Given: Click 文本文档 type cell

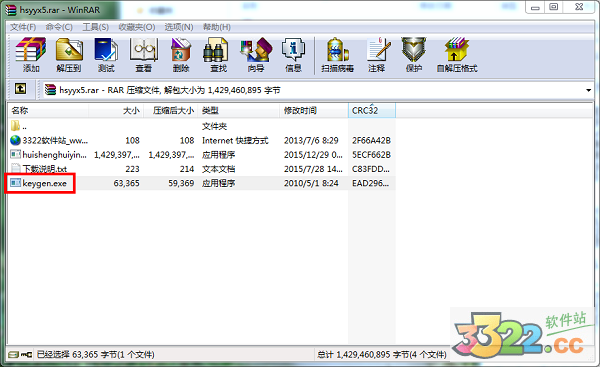Looking at the screenshot, I should coord(218,169).
